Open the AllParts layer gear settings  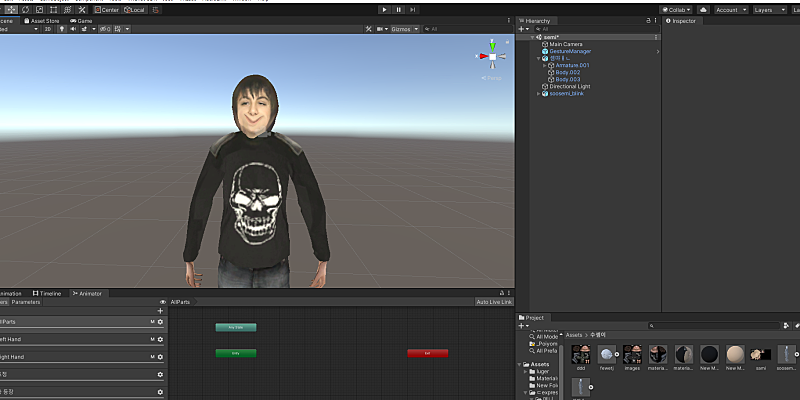click(x=160, y=322)
